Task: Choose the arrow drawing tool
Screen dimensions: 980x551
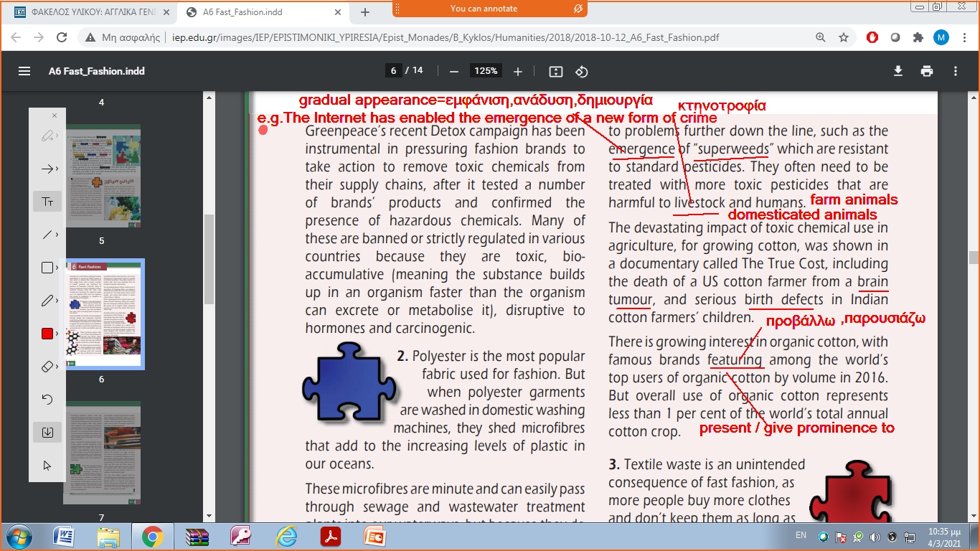Action: 47,169
